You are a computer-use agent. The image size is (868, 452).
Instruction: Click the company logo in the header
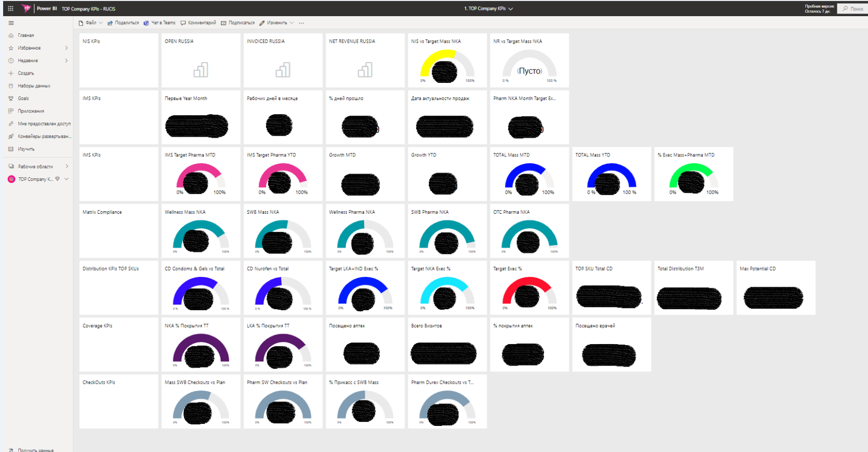(26, 8)
